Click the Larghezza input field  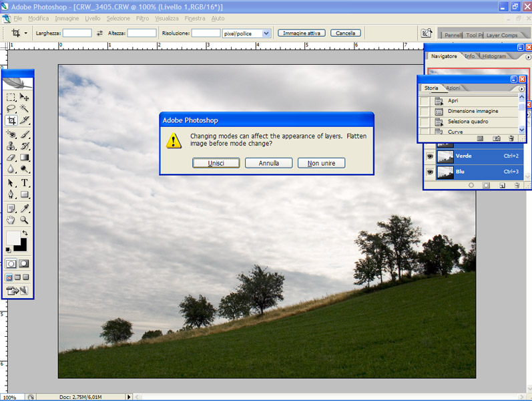coord(77,33)
